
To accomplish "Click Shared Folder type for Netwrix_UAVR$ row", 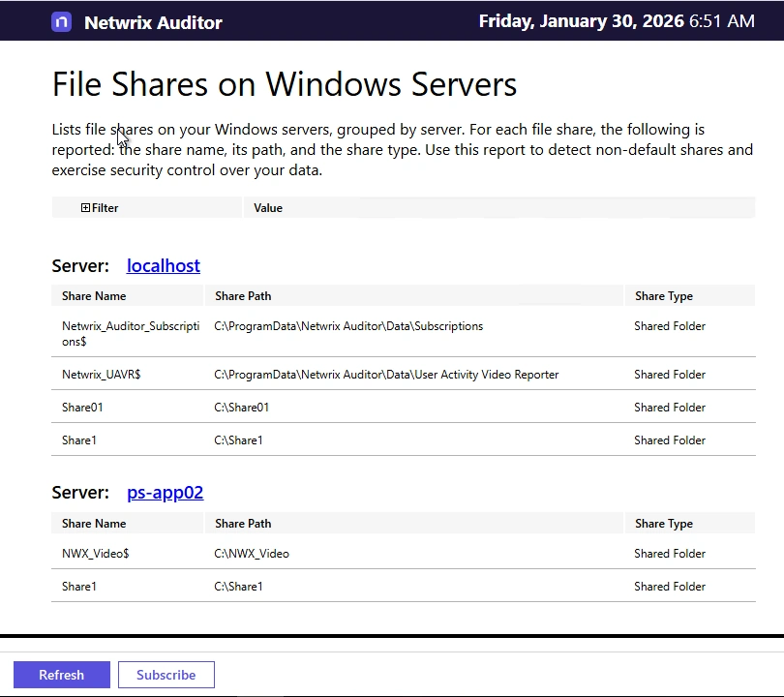I will coord(670,374).
